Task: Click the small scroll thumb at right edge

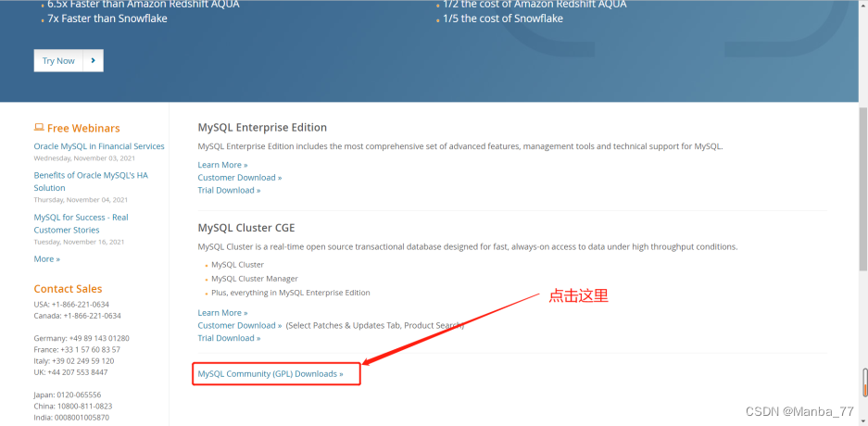Action: 865,382
